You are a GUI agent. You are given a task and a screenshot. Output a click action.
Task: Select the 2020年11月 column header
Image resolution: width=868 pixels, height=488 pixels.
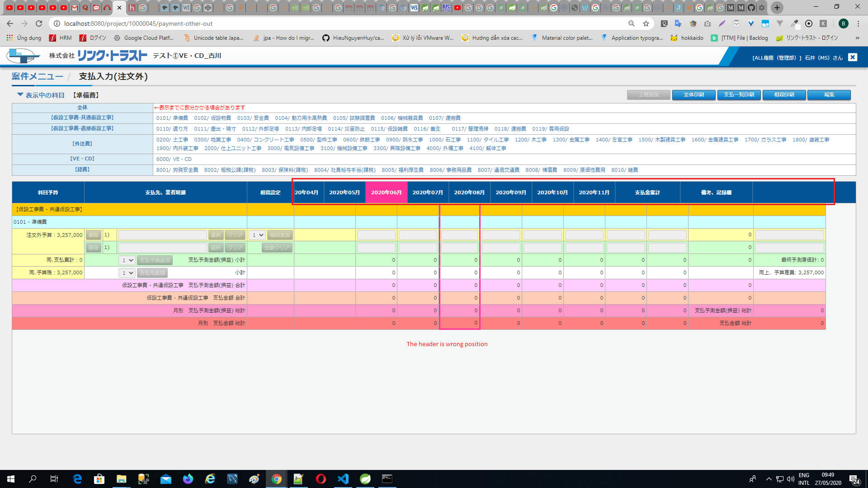(x=594, y=192)
